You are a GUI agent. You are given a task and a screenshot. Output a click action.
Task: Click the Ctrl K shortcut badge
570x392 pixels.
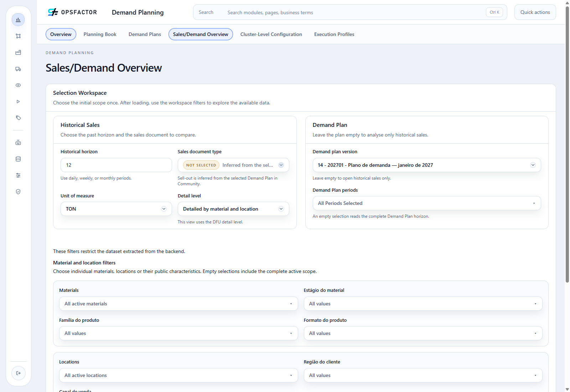(x=494, y=12)
